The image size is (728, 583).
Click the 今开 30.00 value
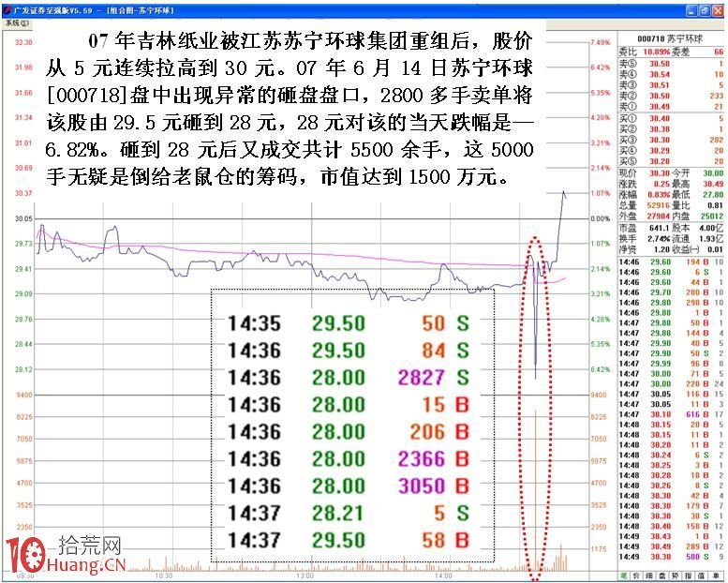point(713,173)
